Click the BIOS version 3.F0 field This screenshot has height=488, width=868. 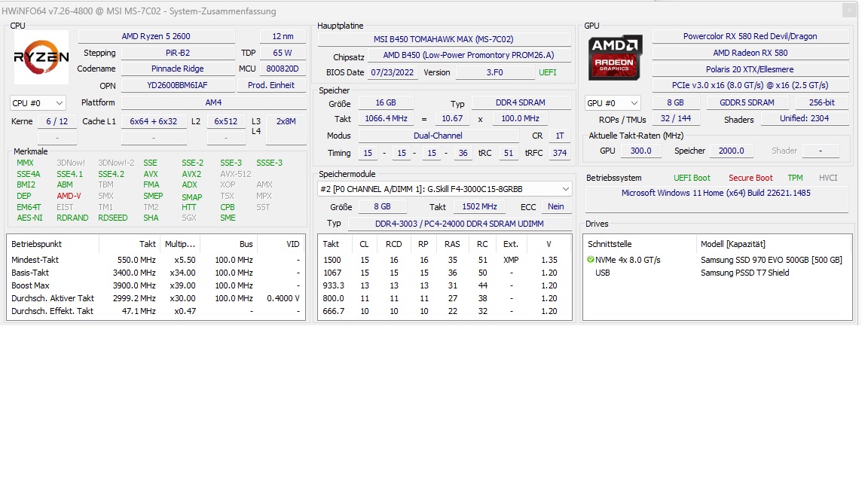494,72
